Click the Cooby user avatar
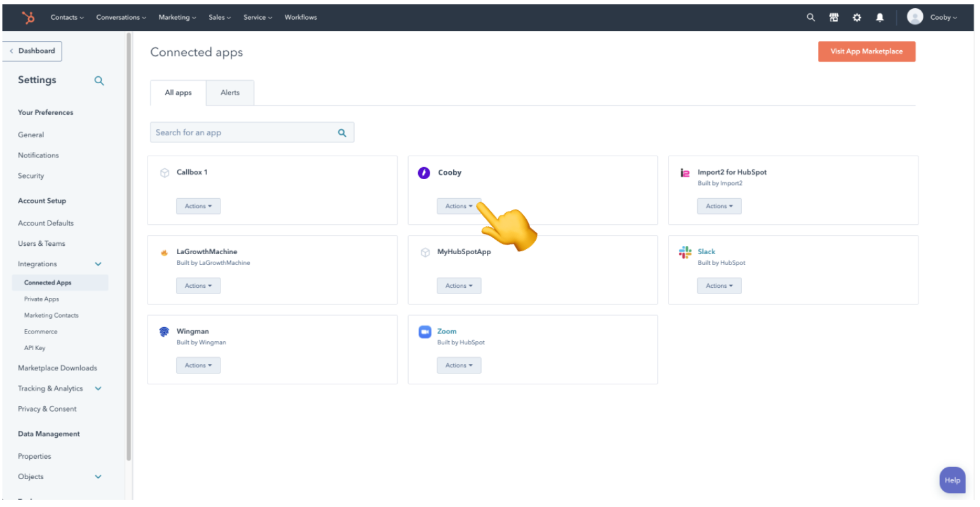This screenshot has width=980, height=507. click(915, 17)
